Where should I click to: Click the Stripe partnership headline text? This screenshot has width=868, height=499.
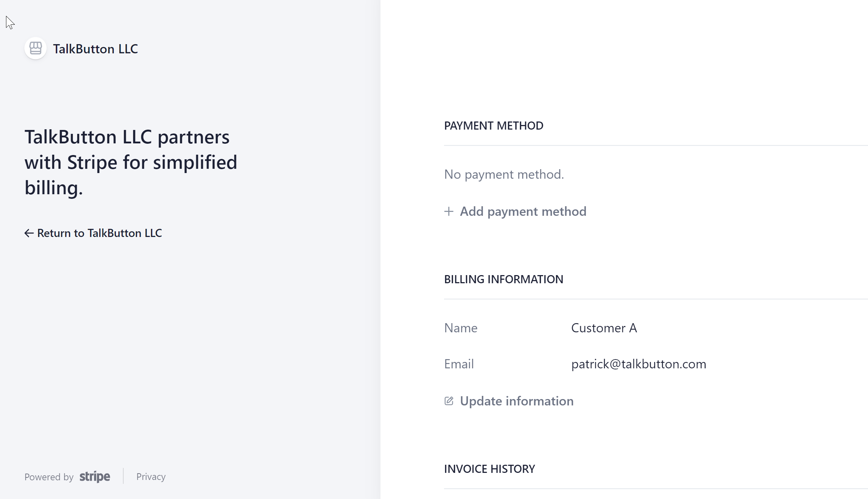(131, 162)
